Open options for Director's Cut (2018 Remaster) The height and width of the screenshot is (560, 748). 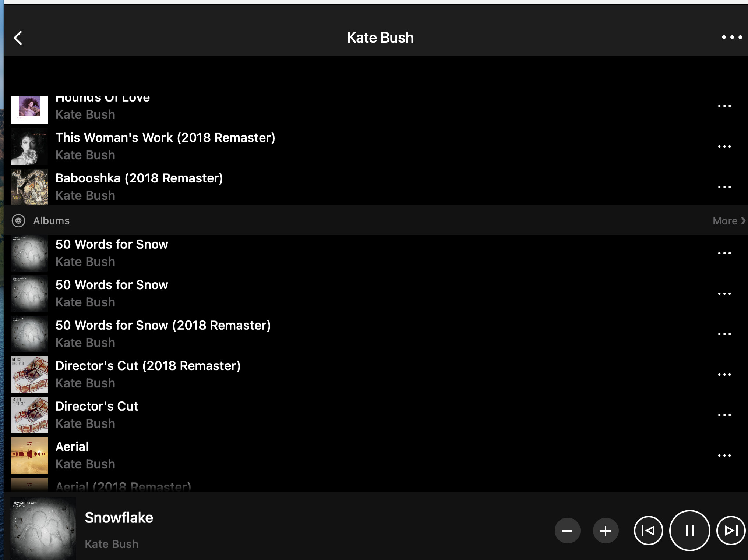tap(724, 375)
